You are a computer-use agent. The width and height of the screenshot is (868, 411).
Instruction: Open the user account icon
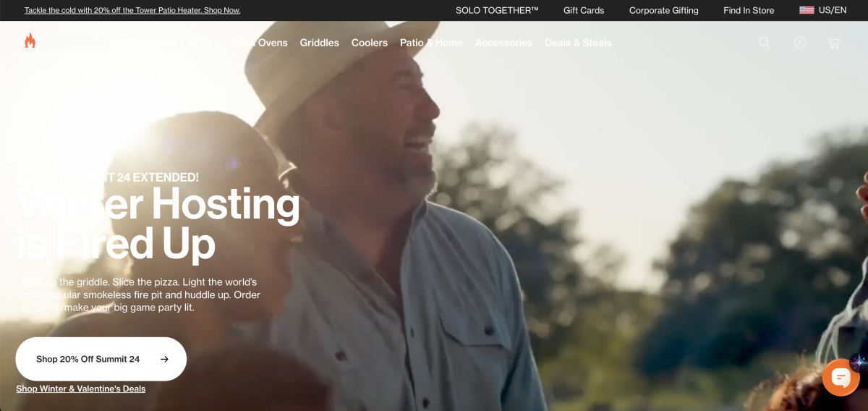tap(800, 43)
